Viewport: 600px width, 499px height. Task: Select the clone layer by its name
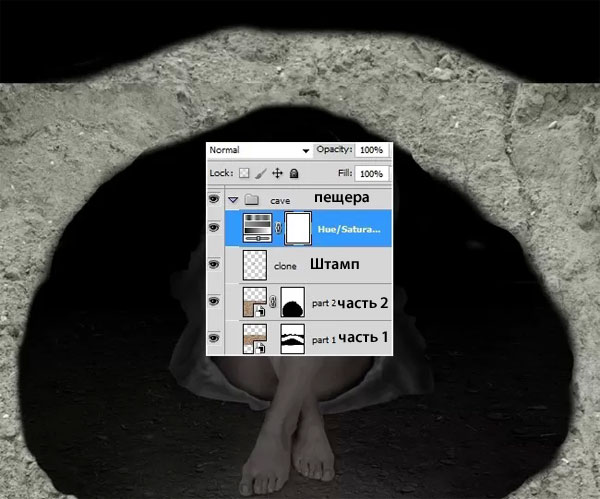(x=285, y=267)
